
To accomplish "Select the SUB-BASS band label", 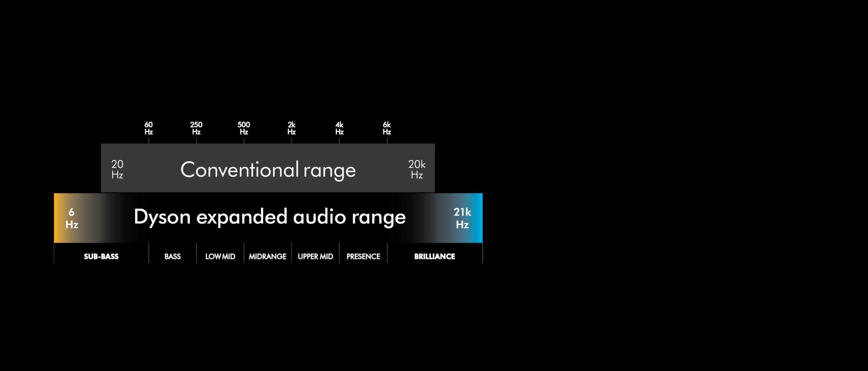I will tap(101, 256).
